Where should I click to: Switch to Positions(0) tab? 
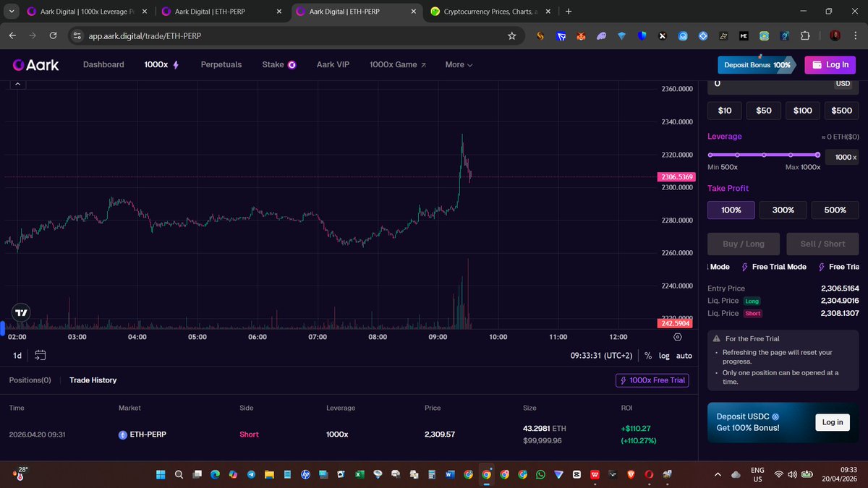click(30, 380)
